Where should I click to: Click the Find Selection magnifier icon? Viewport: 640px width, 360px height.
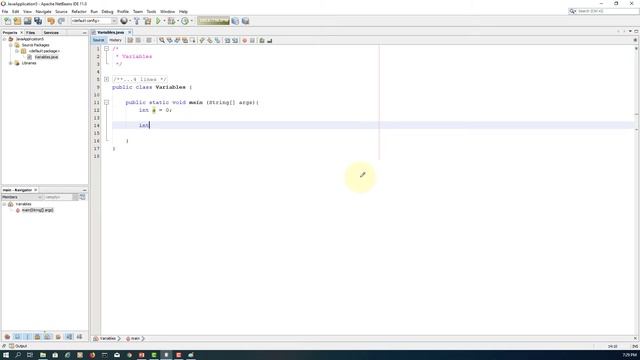point(162,40)
